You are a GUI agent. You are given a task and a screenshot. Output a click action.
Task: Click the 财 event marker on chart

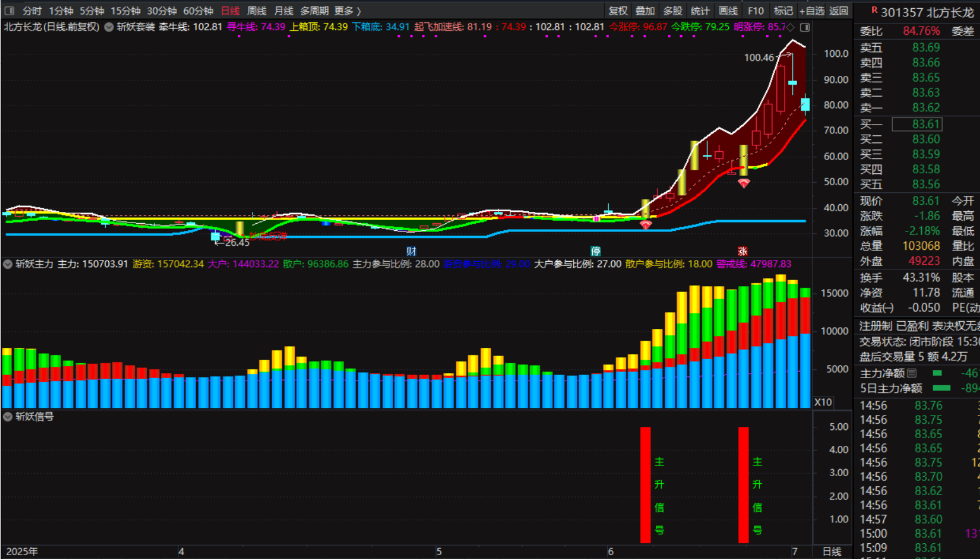pyautogui.click(x=411, y=251)
